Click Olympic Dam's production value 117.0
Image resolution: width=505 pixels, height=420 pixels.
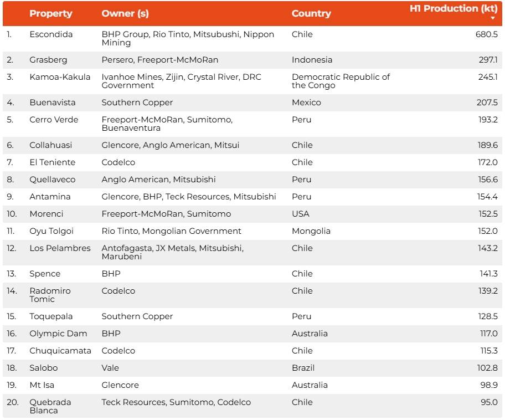pyautogui.click(x=488, y=334)
